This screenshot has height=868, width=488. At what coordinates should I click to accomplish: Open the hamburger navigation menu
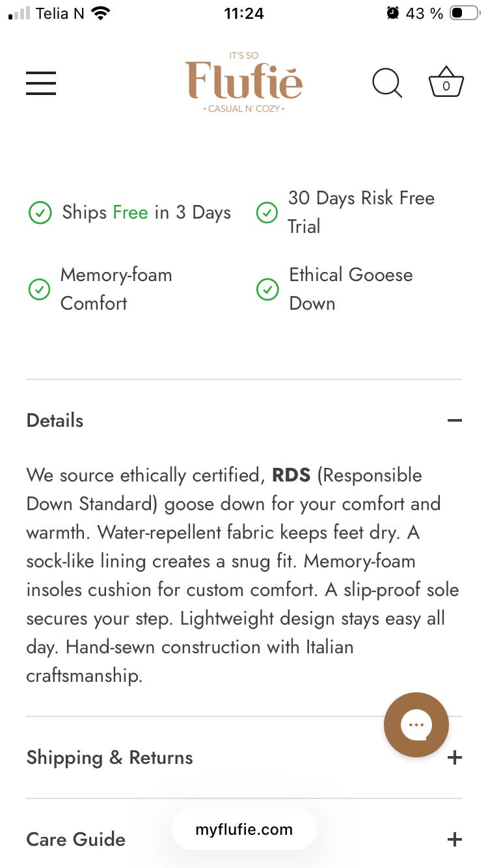[x=41, y=83]
